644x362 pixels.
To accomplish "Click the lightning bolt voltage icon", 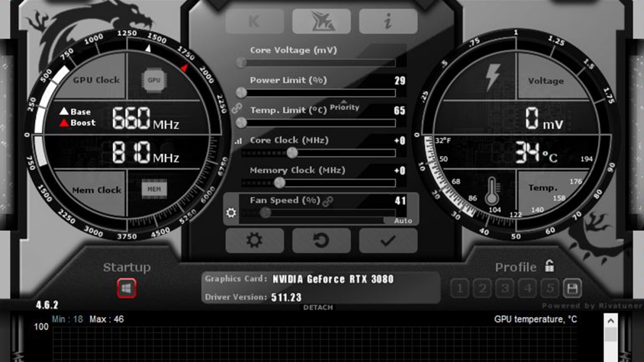I will pos(492,78).
